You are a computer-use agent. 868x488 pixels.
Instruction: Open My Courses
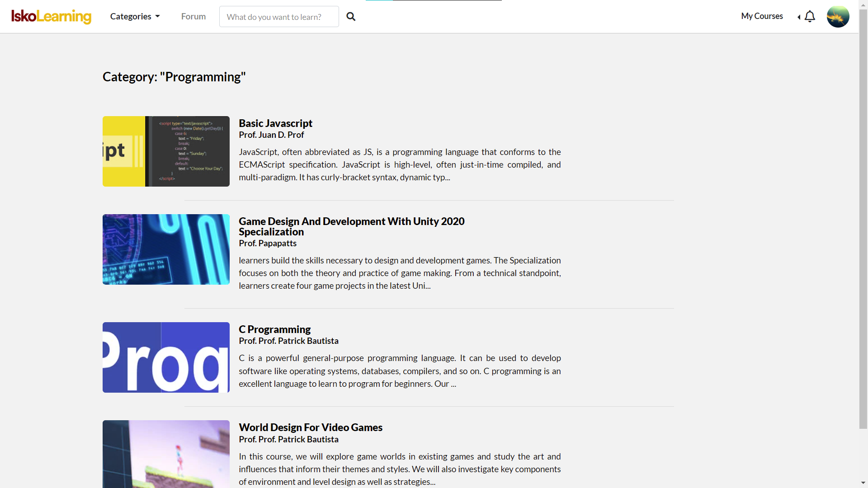pos(762,16)
